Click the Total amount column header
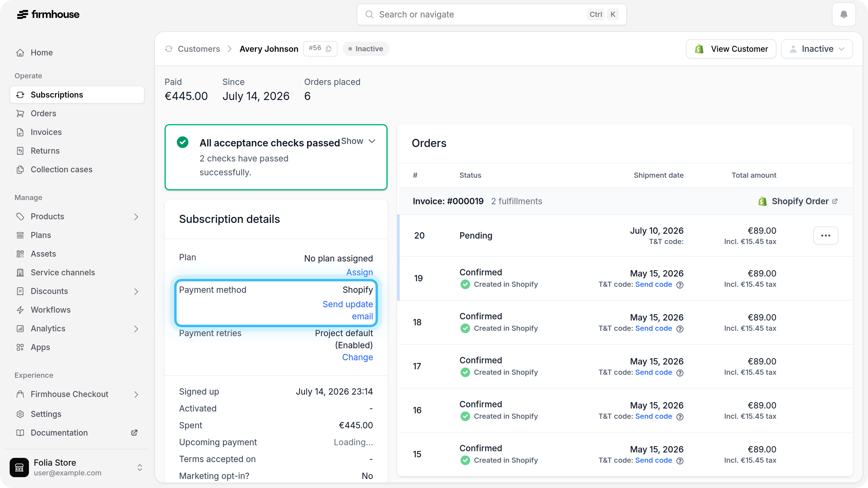868x488 pixels. coord(754,175)
